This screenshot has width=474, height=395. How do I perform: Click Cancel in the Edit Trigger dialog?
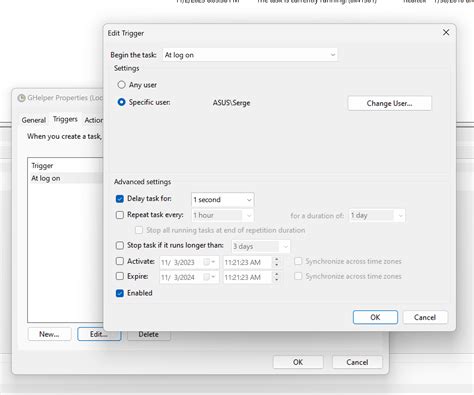tap(425, 317)
